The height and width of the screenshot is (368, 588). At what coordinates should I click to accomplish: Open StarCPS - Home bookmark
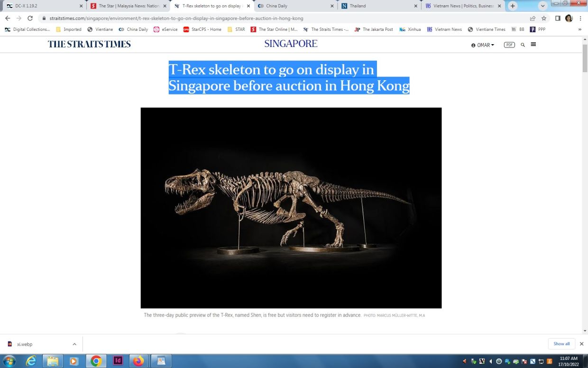[x=202, y=29]
